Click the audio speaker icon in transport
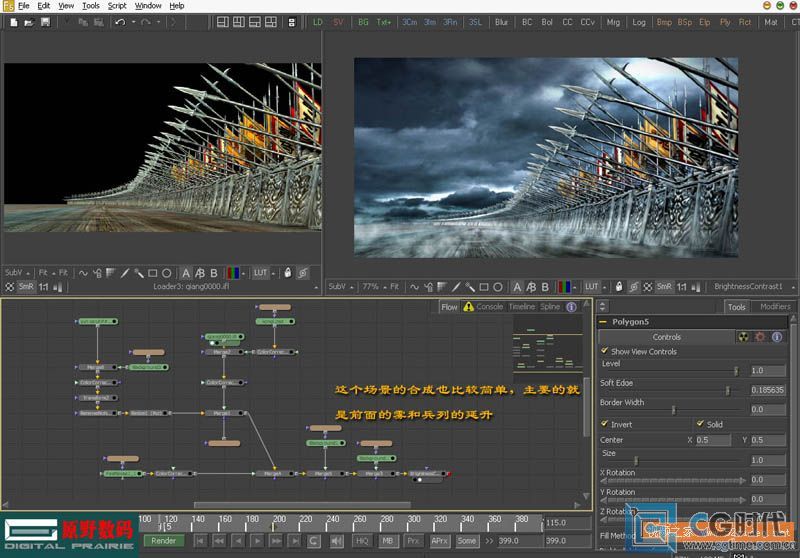Screen dimensions: 800x558 337,541
